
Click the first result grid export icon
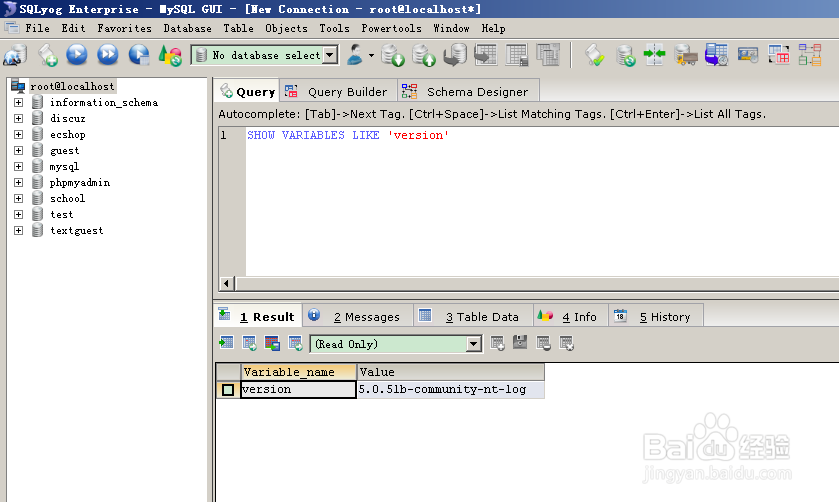(x=226, y=343)
